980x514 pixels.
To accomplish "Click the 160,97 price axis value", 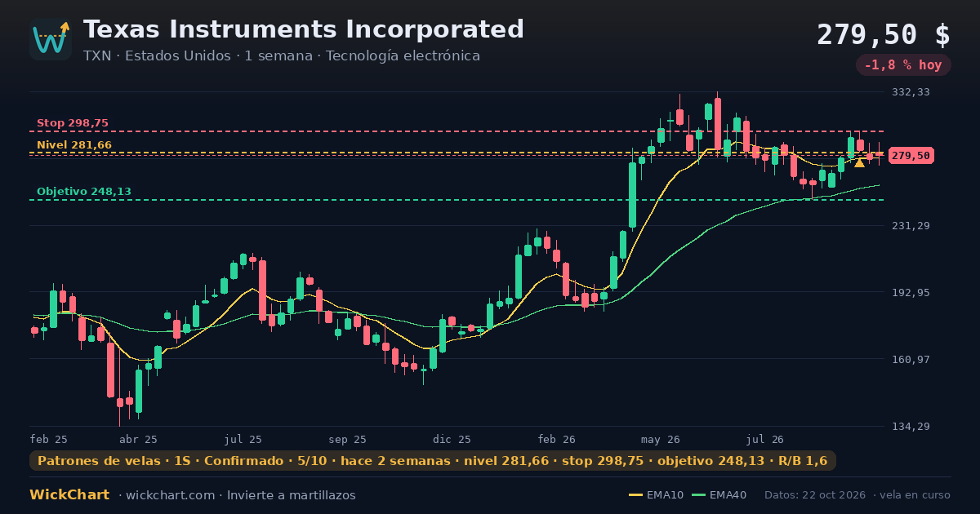I will (911, 359).
